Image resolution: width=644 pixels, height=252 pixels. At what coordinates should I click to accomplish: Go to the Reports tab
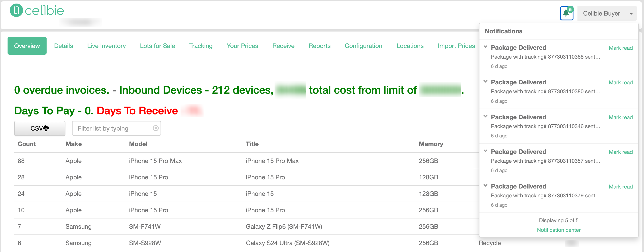320,46
